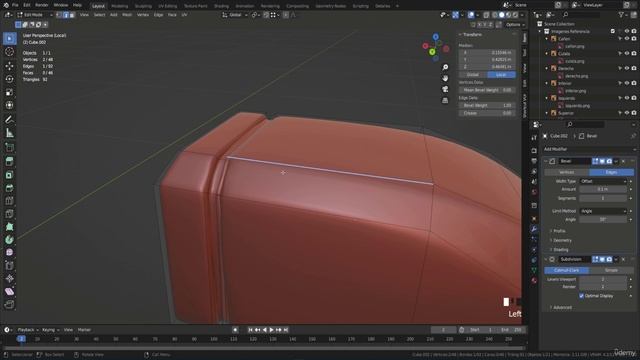
Task: Toggle render camera icon for Superior collection
Action: pyautogui.click(x=634, y=113)
